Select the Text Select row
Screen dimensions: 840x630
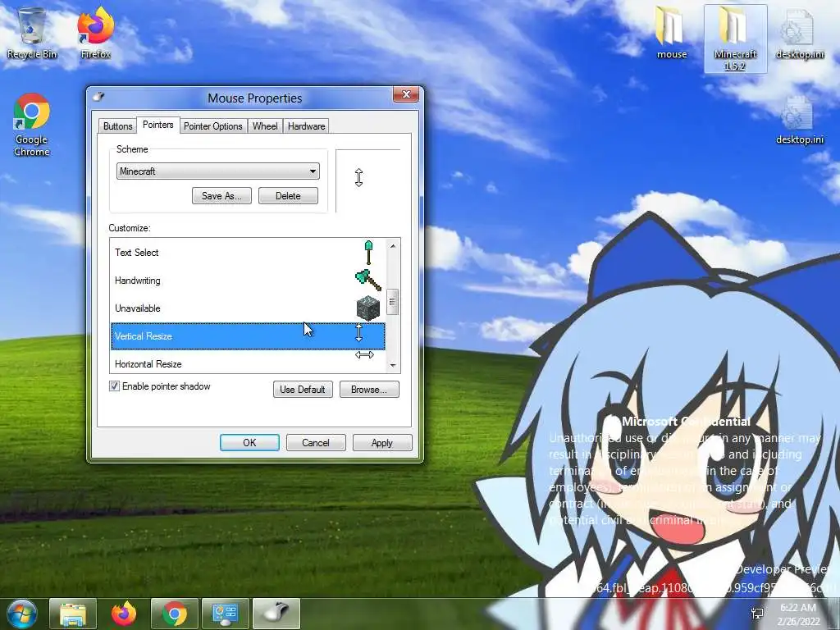point(248,253)
